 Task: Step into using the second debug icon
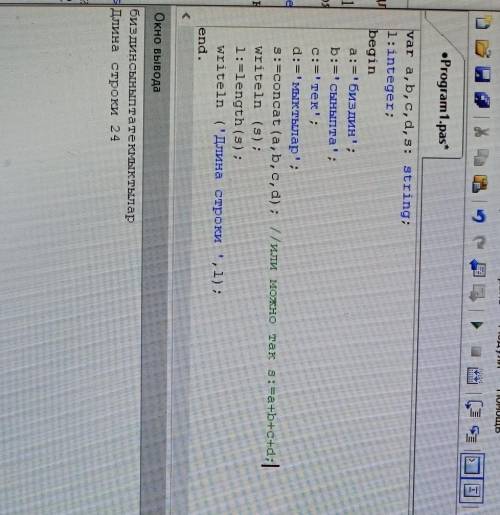473,434
